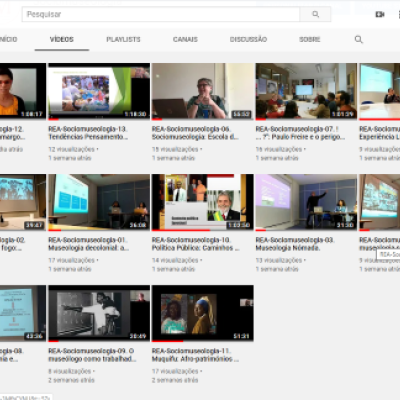This screenshot has height=400, width=400.
Task: Open the PLAYLISTS tab
Action: click(x=123, y=39)
